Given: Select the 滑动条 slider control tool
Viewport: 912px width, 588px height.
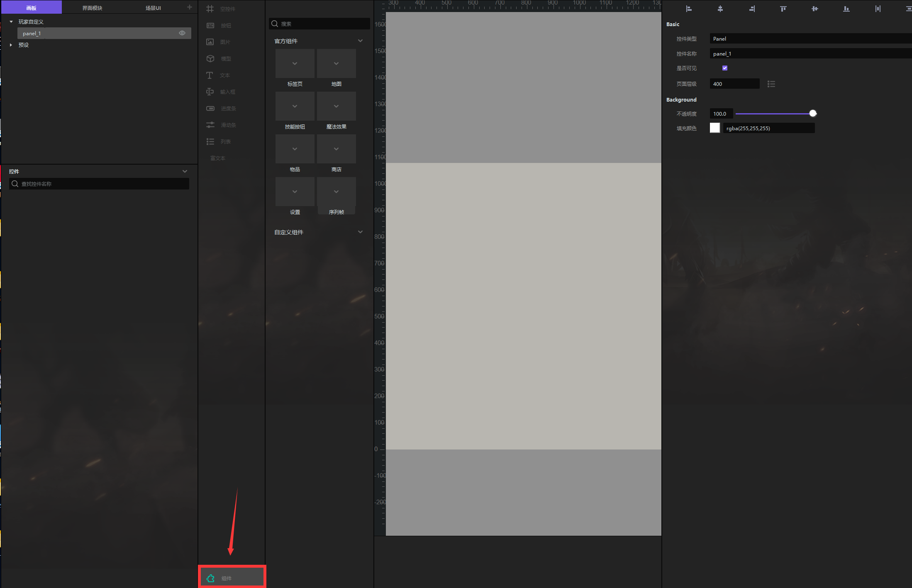Looking at the screenshot, I should 221,125.
